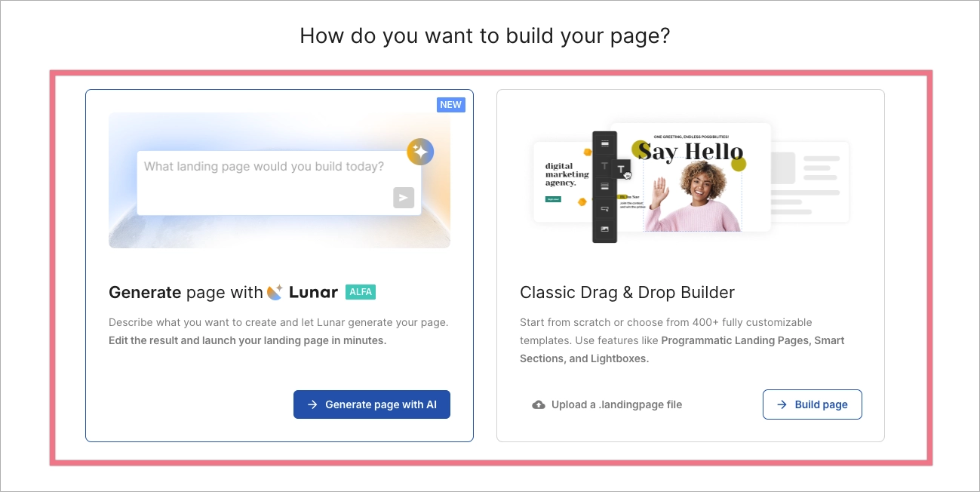Viewport: 980px width, 492px height.
Task: Click 'digital marketing agency.' text in preview
Action: 567,174
